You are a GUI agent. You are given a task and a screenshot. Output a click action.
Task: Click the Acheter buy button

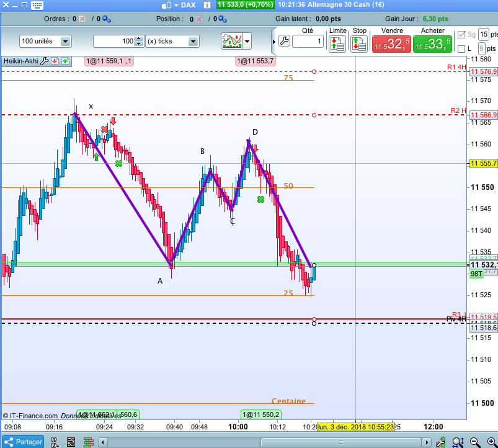click(433, 44)
